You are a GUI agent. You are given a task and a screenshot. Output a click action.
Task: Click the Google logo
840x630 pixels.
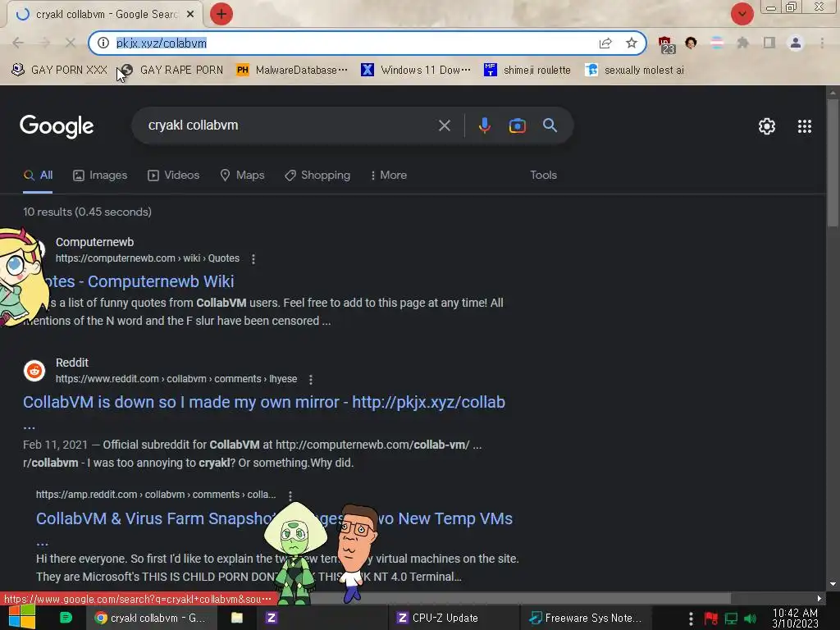point(57,126)
